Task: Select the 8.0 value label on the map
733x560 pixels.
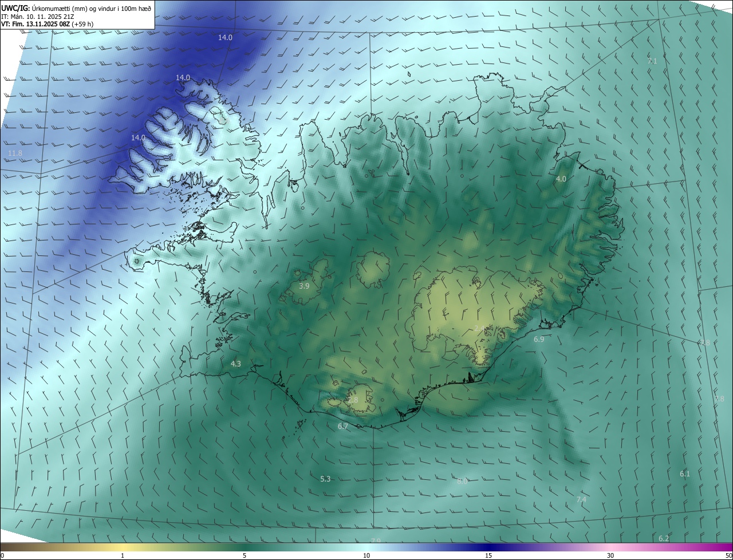Action: [462, 482]
